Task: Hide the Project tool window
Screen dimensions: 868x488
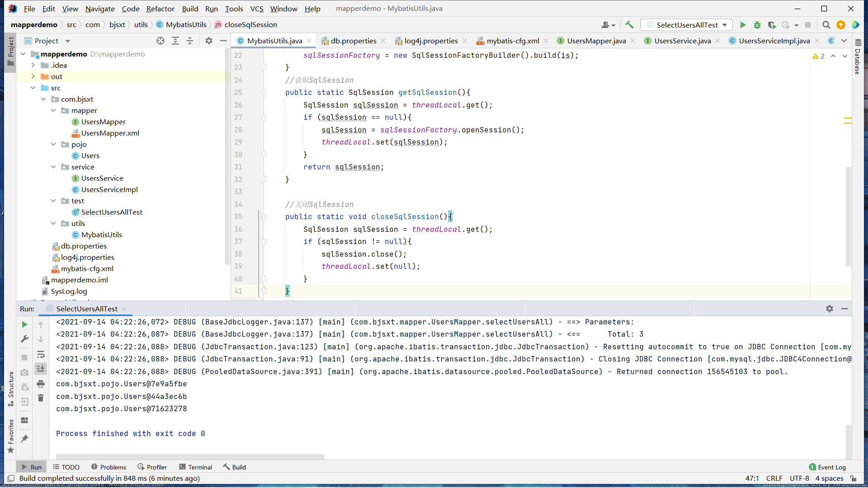Action: [x=223, y=41]
